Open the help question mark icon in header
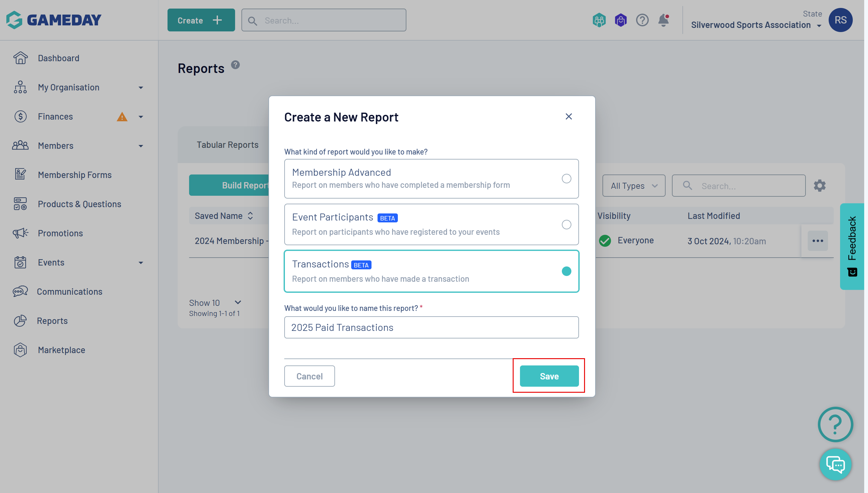868x493 pixels. (x=642, y=20)
